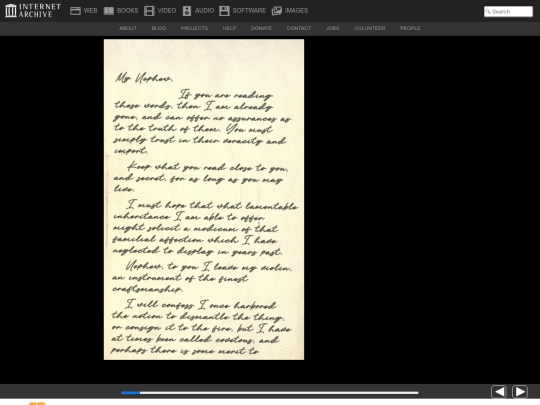Go to the Software label
Screen dimensions: 540x405
point(249,11)
